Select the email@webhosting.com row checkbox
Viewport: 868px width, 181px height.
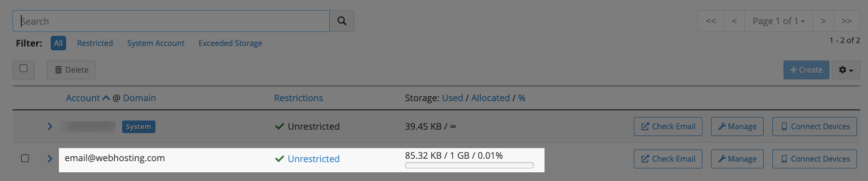point(25,158)
